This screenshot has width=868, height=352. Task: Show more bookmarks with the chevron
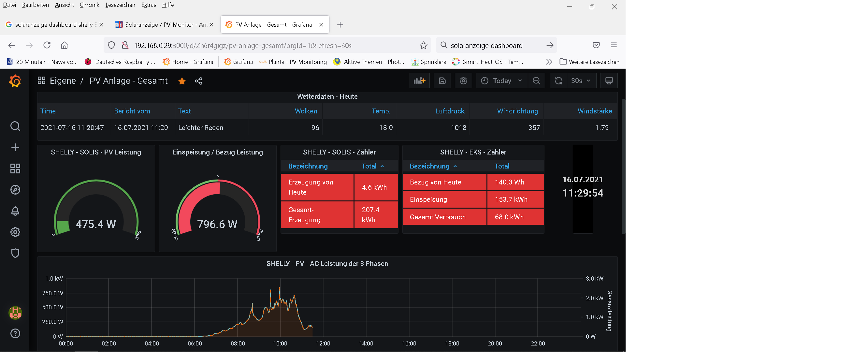click(549, 62)
